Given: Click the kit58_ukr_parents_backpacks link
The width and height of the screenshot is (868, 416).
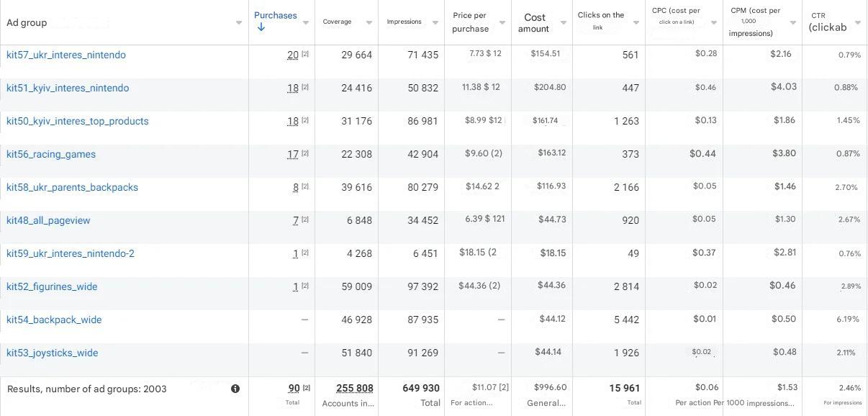Looking at the screenshot, I should (x=72, y=187).
